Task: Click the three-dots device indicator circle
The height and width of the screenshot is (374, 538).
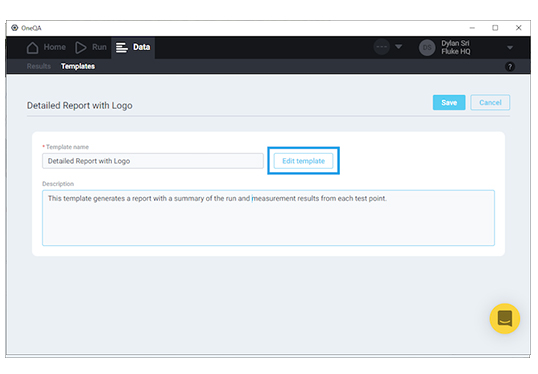Action: [x=382, y=47]
